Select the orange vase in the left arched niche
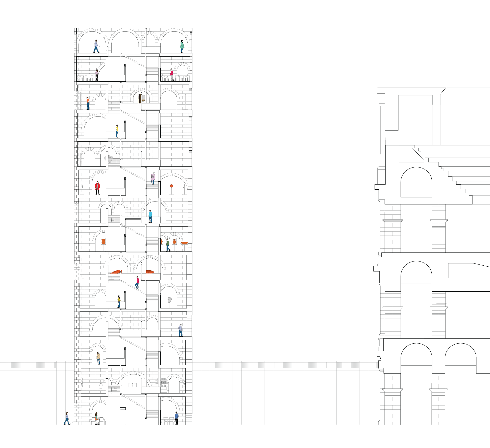The width and height of the screenshot is (490, 448). point(103,242)
